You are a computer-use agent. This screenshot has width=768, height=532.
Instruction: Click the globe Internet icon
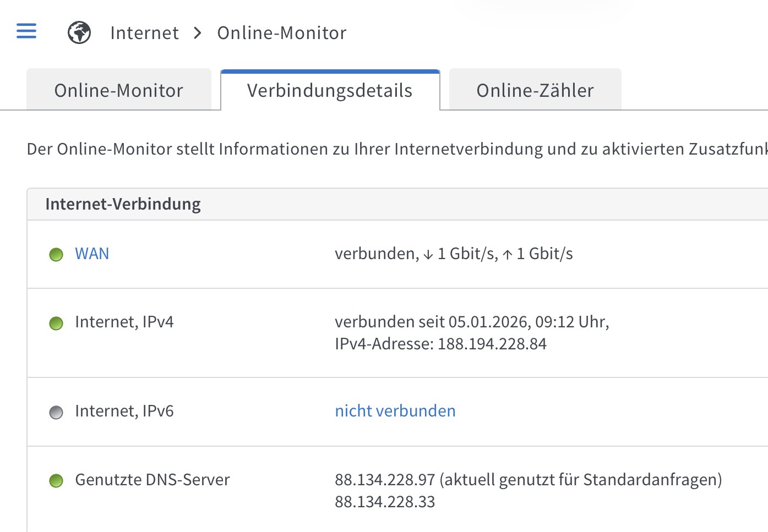(x=79, y=32)
